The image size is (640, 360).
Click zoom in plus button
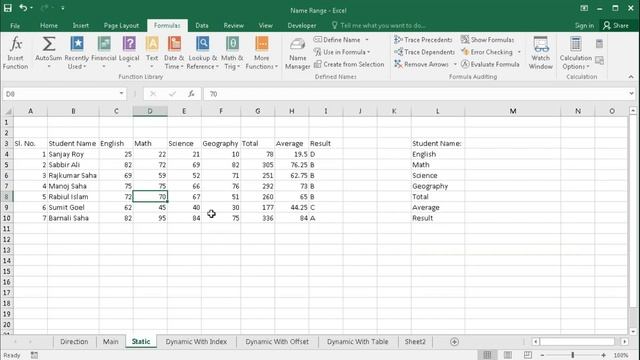coord(603,355)
